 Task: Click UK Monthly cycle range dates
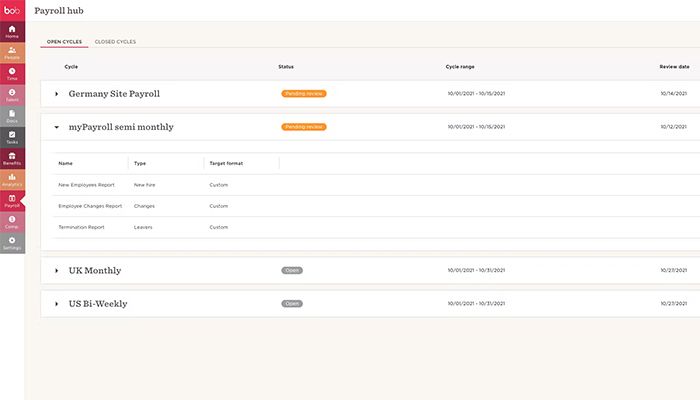476,270
